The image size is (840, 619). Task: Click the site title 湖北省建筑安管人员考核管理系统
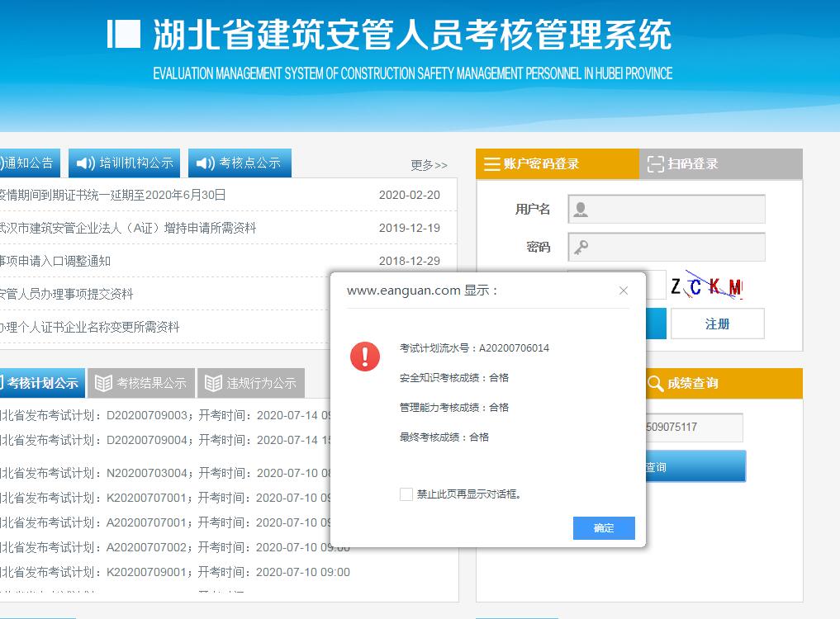412,35
